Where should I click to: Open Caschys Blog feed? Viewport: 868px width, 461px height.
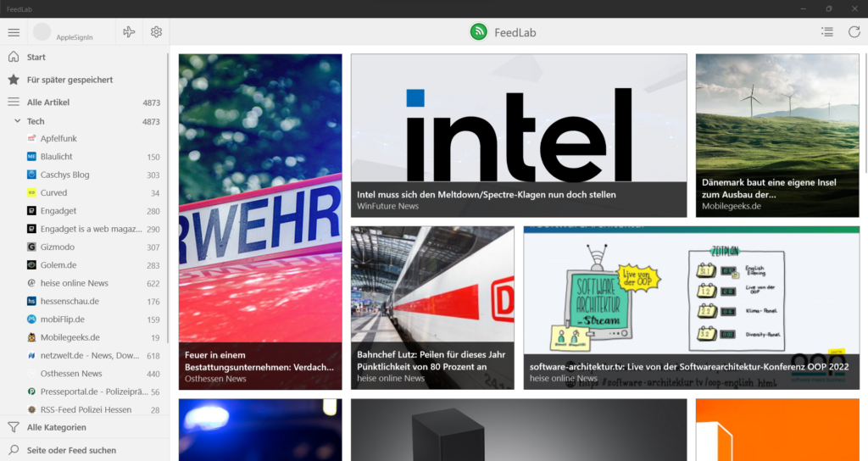[x=83, y=175]
